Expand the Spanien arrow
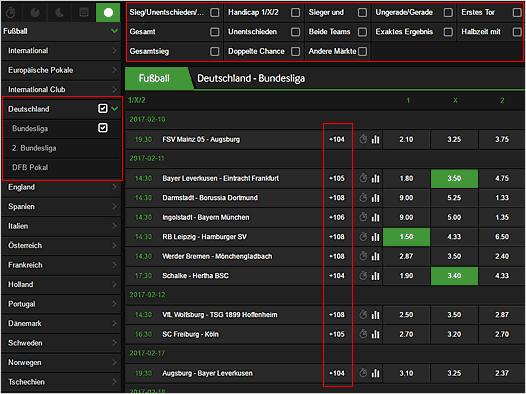Viewport: 526px width, 394px height. point(114,206)
